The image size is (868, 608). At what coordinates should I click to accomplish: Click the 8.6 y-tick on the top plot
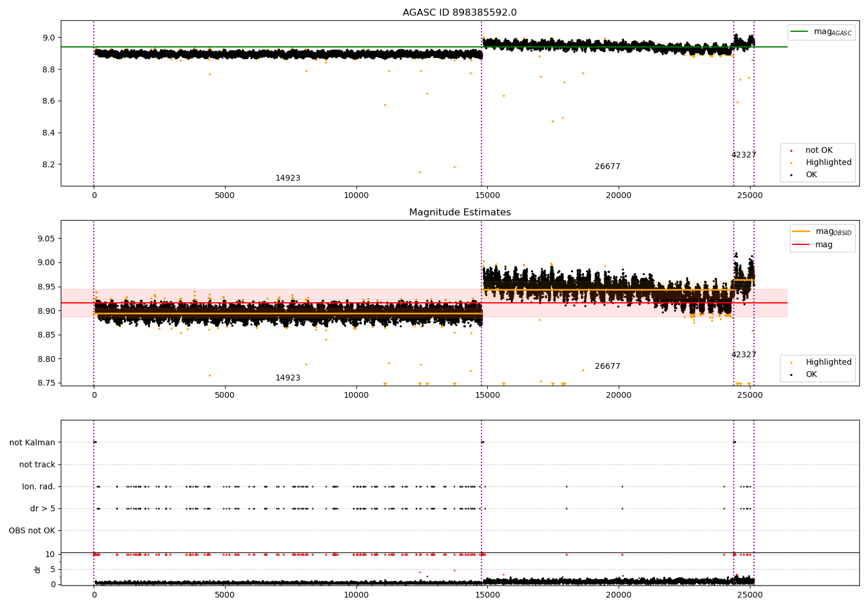point(49,101)
